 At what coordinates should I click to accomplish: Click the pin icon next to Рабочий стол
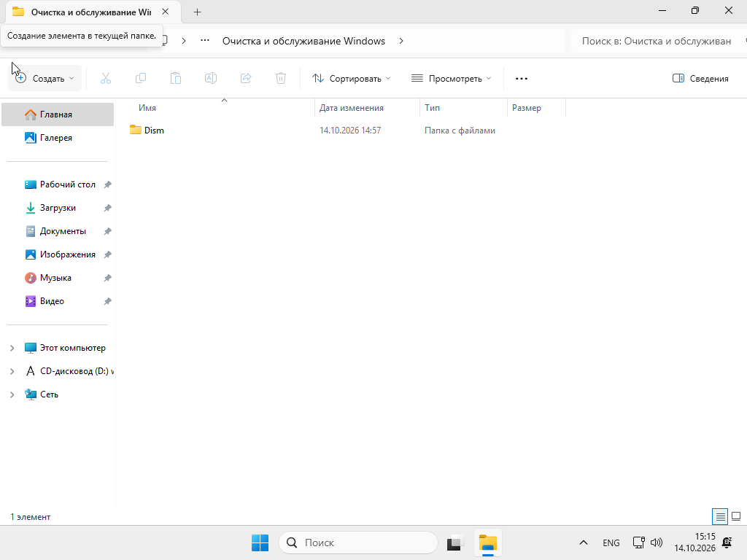[108, 184]
